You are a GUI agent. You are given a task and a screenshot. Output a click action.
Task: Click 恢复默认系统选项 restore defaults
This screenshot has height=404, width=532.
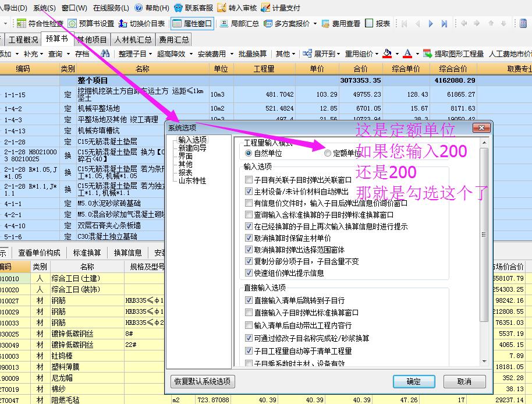(202, 381)
